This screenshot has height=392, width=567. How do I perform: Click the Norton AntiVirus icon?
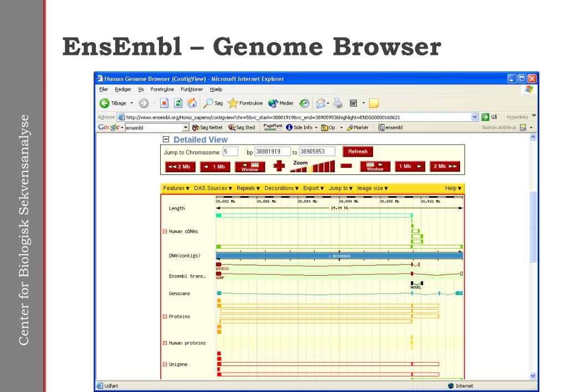click(x=523, y=127)
